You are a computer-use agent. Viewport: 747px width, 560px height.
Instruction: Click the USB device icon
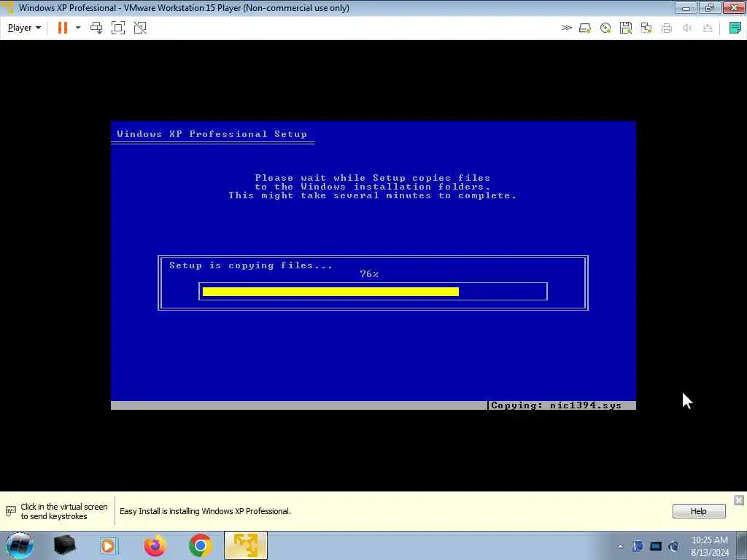[x=708, y=28]
